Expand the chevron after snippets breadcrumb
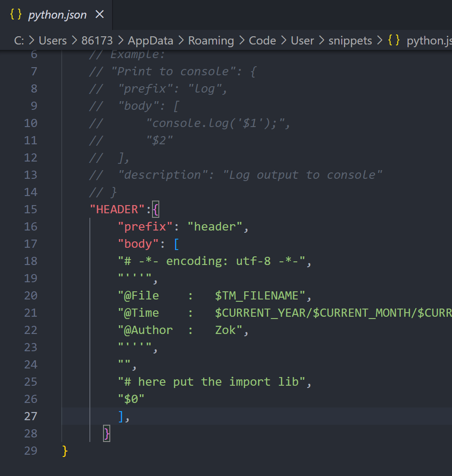Viewport: 452px width, 476px height. [379, 40]
